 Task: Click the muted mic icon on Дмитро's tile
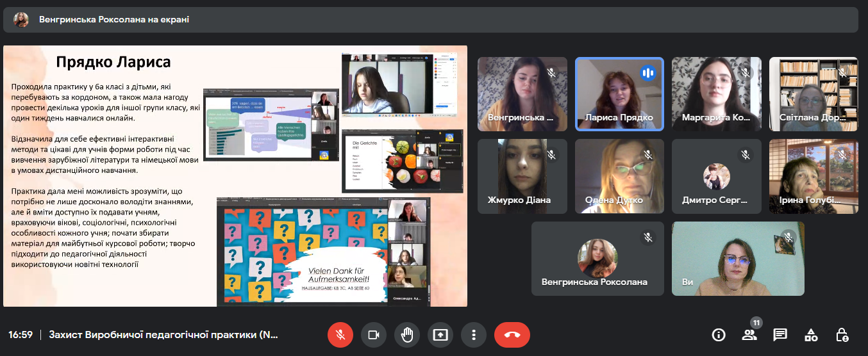click(x=745, y=155)
